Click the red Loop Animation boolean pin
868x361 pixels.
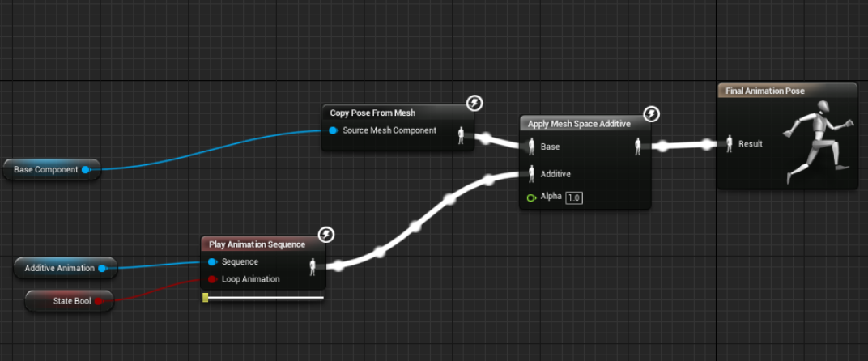coord(212,279)
